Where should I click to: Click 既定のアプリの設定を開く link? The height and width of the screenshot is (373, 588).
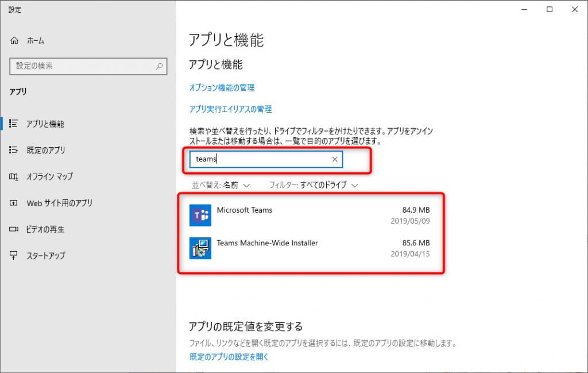click(x=229, y=357)
